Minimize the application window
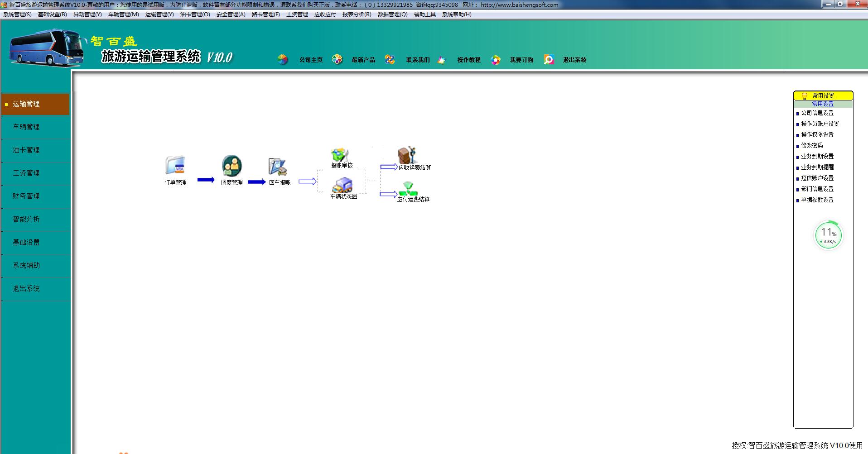This screenshot has width=868, height=454. pyautogui.click(x=829, y=4)
